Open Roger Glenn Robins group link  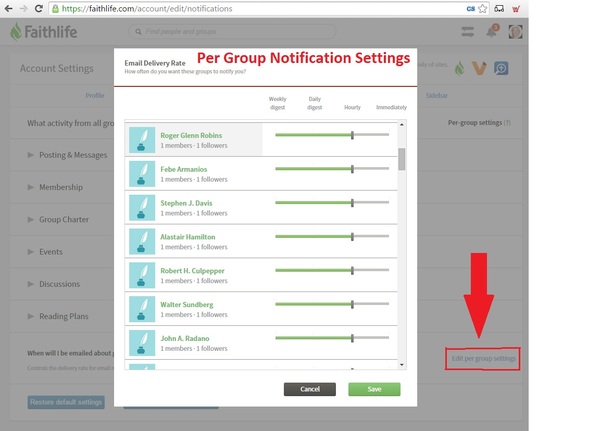point(191,135)
